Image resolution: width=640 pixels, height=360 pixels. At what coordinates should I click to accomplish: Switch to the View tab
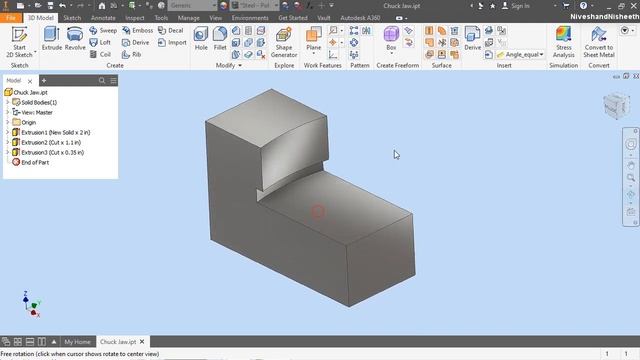(x=216, y=18)
